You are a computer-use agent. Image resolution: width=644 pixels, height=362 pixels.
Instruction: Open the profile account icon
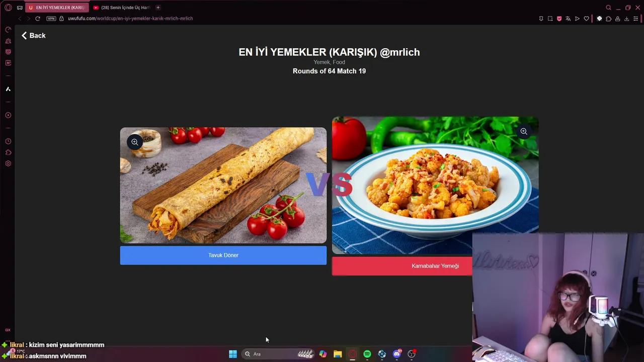click(x=617, y=19)
